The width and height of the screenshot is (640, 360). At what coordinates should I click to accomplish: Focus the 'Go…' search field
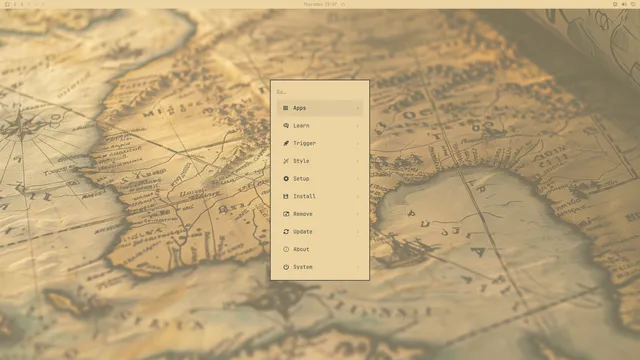tap(320, 92)
